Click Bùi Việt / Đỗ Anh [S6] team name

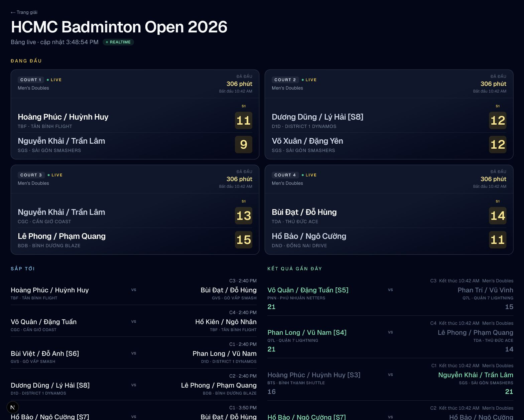pyautogui.click(x=45, y=354)
